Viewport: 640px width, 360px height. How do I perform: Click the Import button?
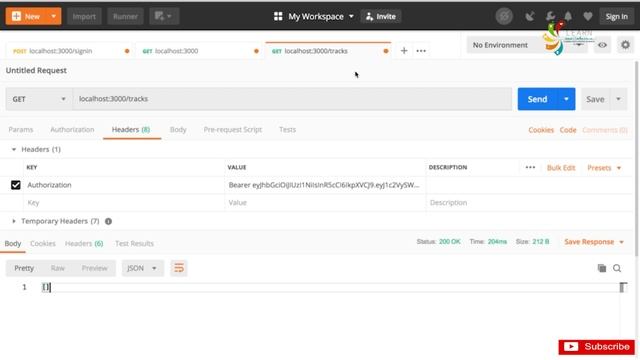click(84, 16)
